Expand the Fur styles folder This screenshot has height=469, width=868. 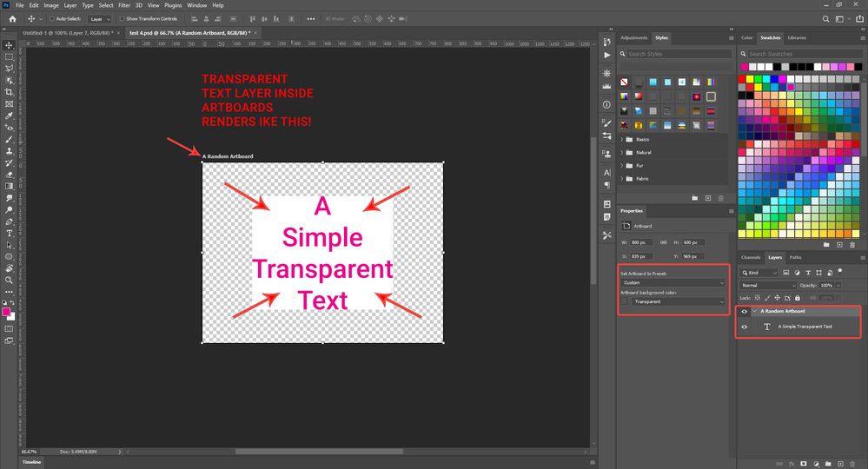622,166
